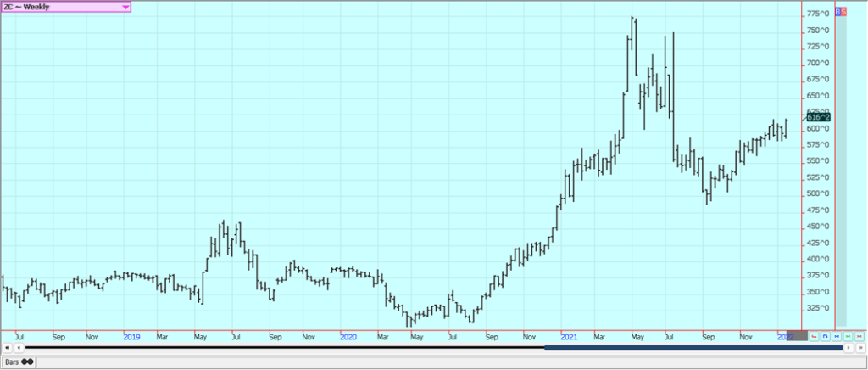Click the blue horizontal compress icon
Viewport: 868px width, 370px height.
click(837, 336)
